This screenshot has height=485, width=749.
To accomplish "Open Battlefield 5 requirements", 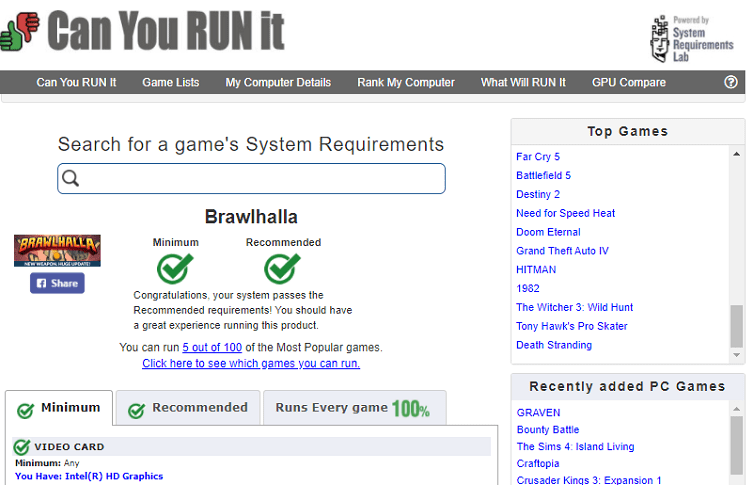I will [x=543, y=175].
